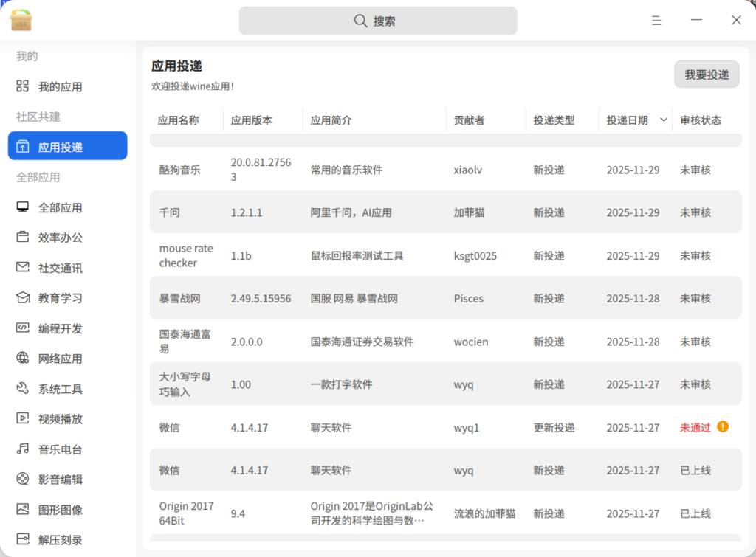Select the 影音编辑 film icon
Image resolution: width=756 pixels, height=557 pixels.
pos(23,480)
